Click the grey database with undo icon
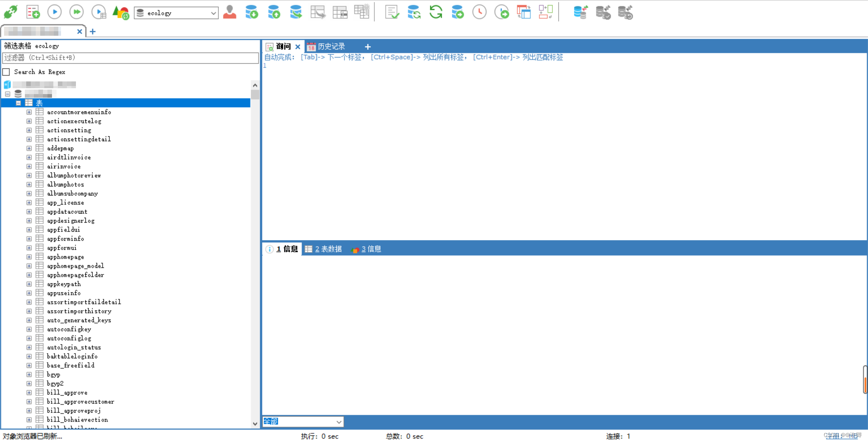This screenshot has height=442, width=868. coord(625,12)
